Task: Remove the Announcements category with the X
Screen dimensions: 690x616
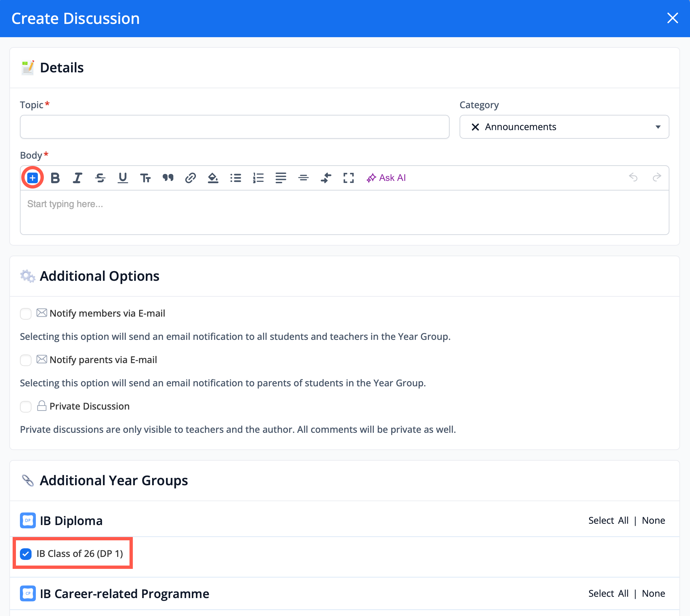Action: click(475, 127)
